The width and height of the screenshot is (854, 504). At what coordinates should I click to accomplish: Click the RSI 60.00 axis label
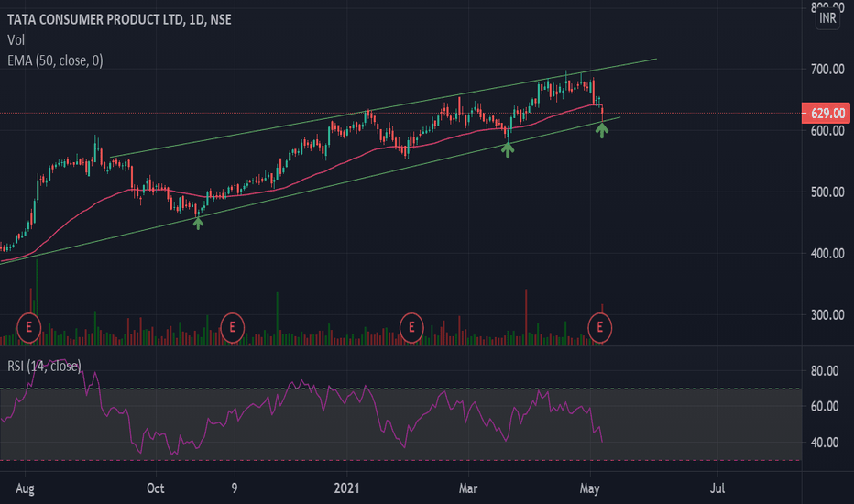(x=825, y=406)
